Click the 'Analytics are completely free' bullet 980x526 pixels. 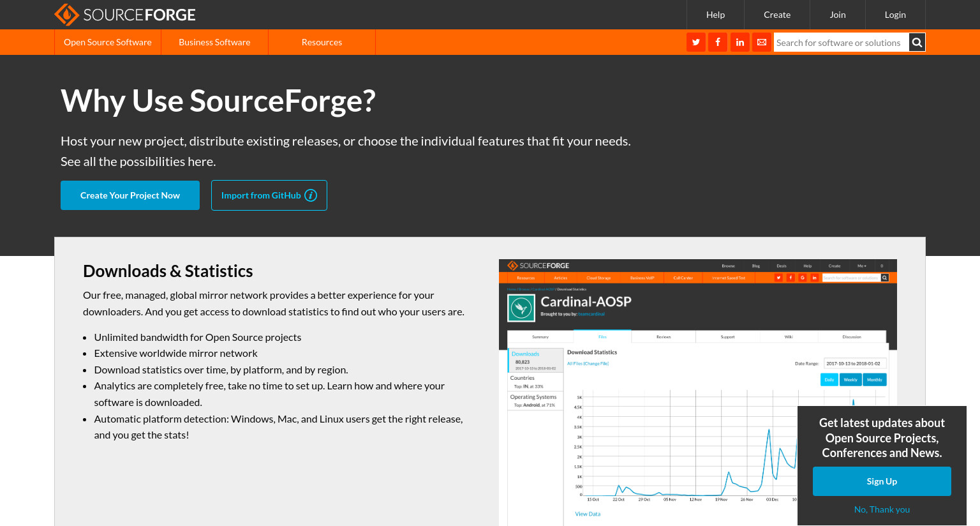click(x=269, y=394)
